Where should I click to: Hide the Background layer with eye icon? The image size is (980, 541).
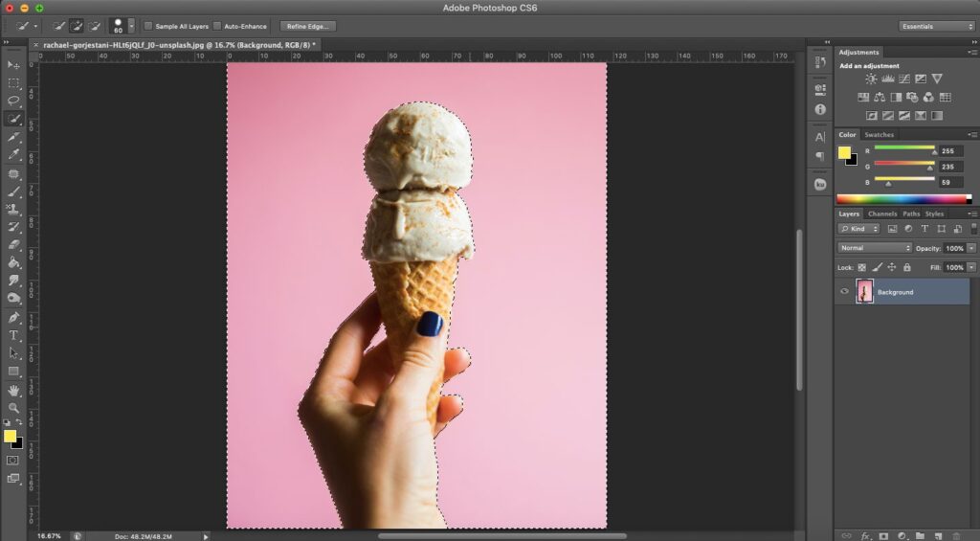click(x=844, y=292)
